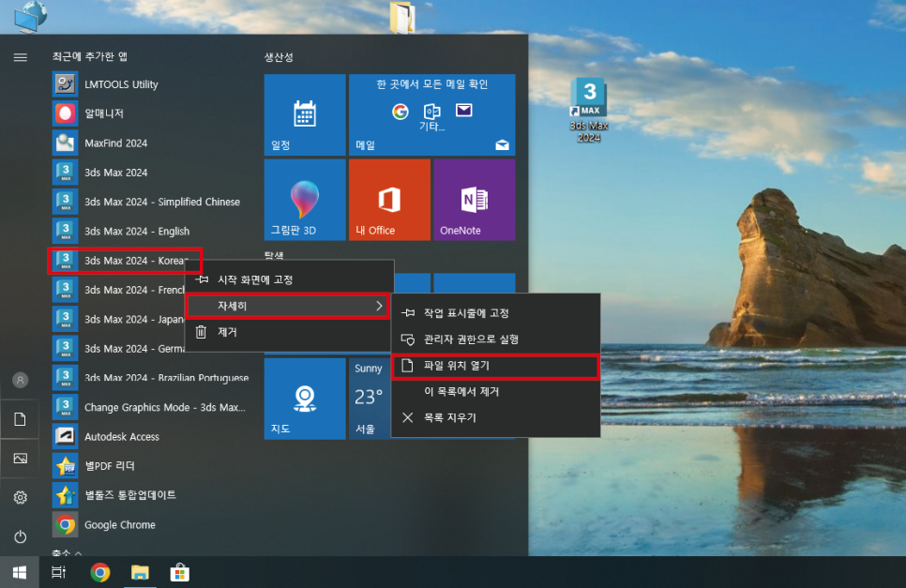
Task: Open 3ds Max 2024 - Brazilian Portuguese
Action: [x=151, y=378]
